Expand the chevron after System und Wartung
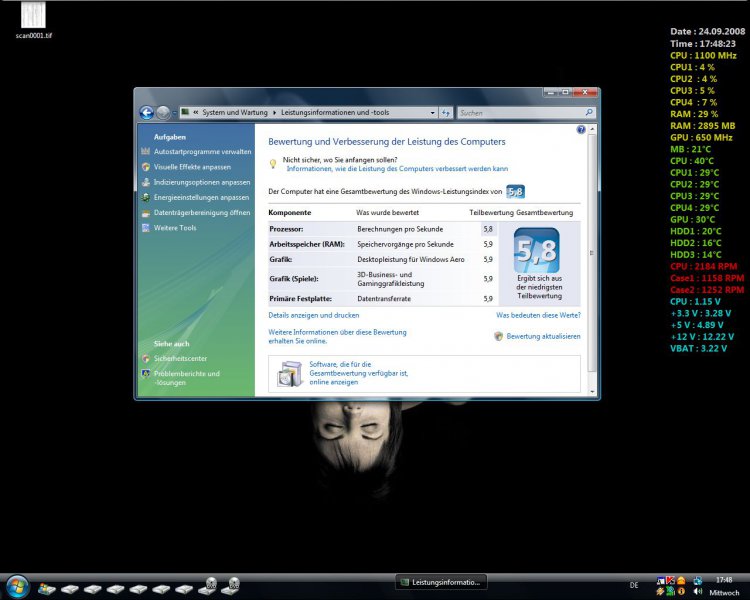This screenshot has width=750, height=600. [275, 112]
